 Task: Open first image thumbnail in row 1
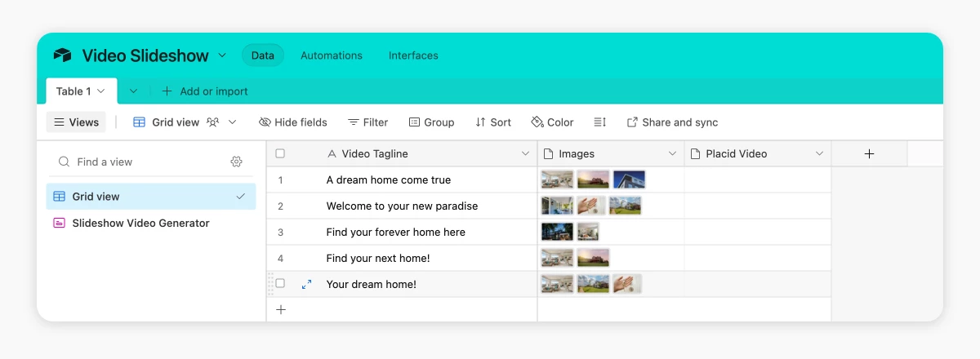click(x=557, y=179)
